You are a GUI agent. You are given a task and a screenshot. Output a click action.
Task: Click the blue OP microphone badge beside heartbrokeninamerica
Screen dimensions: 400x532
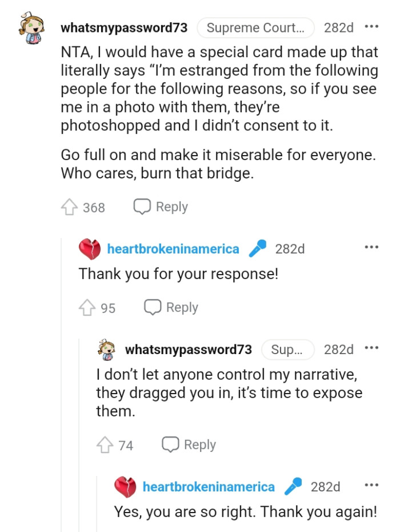coord(258,248)
